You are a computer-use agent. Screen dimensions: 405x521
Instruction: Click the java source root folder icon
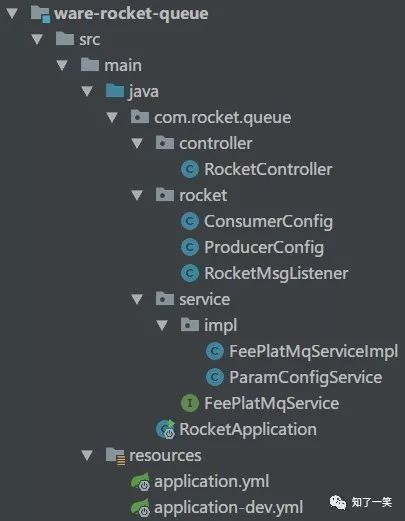(115, 91)
